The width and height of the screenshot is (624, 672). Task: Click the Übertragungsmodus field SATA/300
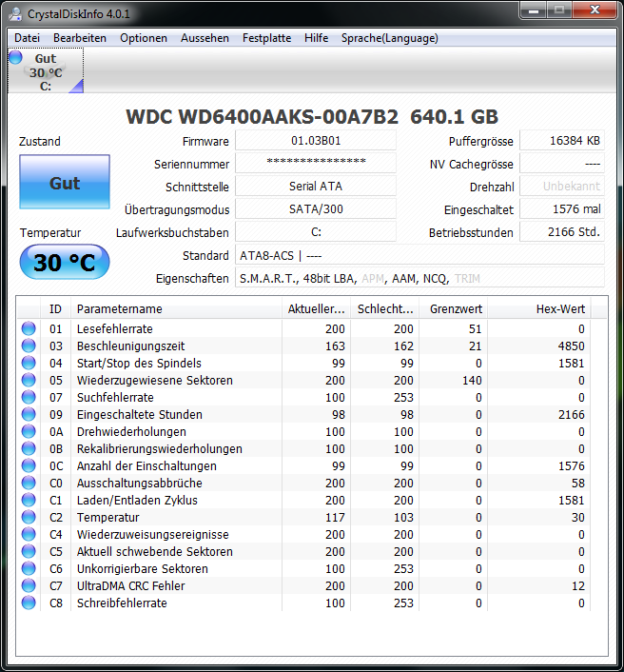click(316, 209)
